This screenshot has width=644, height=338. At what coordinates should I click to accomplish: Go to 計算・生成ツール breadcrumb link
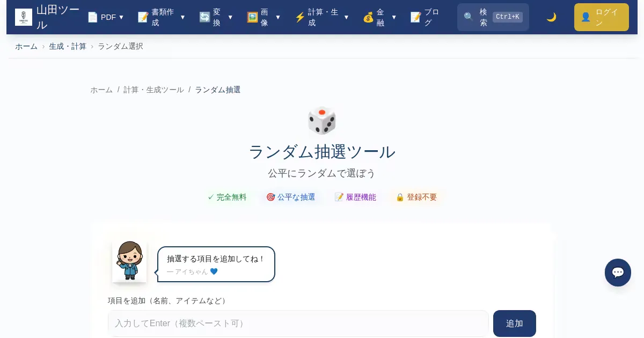[153, 90]
